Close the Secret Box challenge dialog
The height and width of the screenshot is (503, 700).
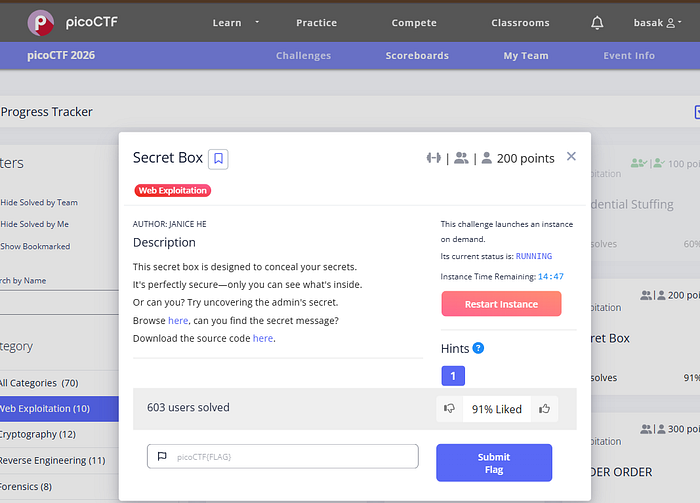pyautogui.click(x=571, y=156)
